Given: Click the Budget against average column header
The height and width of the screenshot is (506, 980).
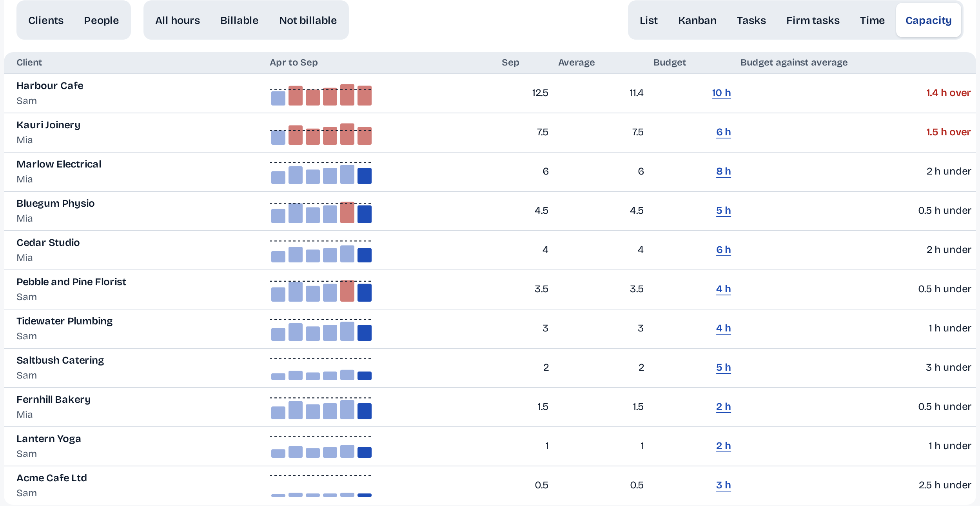Looking at the screenshot, I should 794,62.
